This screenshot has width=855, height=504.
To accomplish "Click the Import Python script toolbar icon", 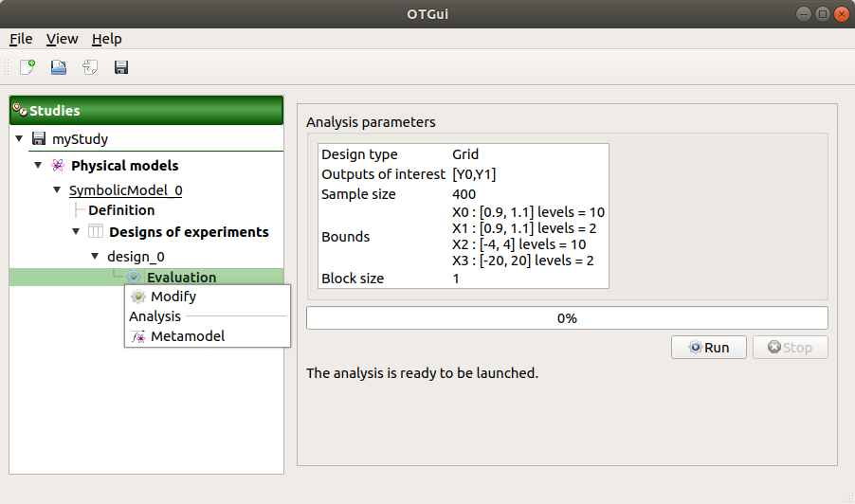I will click(x=90, y=67).
